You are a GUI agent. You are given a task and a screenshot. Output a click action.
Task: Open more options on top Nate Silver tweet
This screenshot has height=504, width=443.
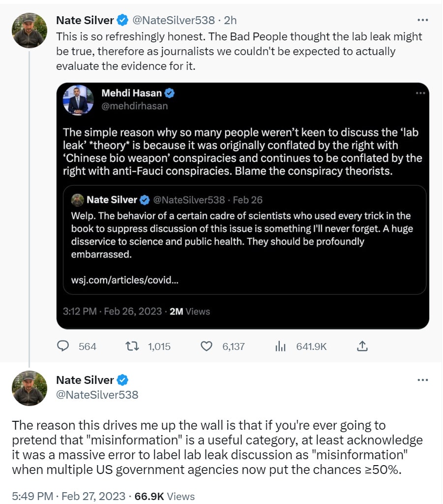pos(422,20)
